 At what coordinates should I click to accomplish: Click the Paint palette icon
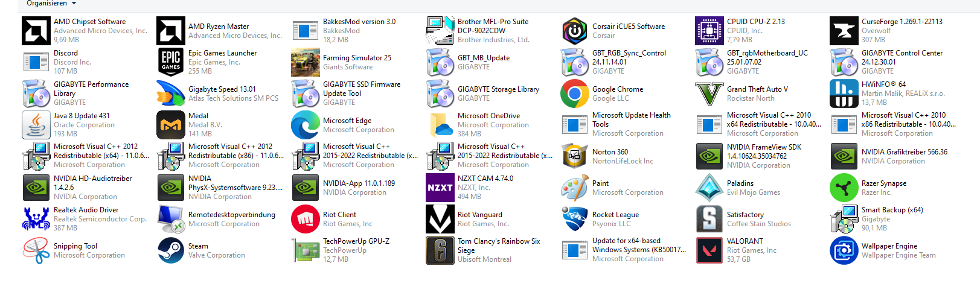pos(575,188)
